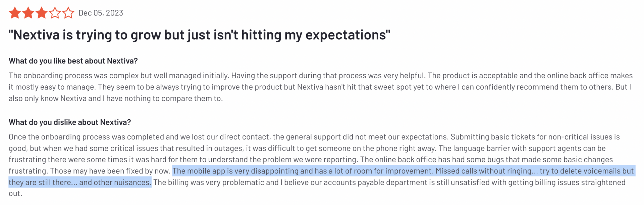The width and height of the screenshot is (644, 205).
Task: Click the fifth empty star
Action: [x=68, y=13]
